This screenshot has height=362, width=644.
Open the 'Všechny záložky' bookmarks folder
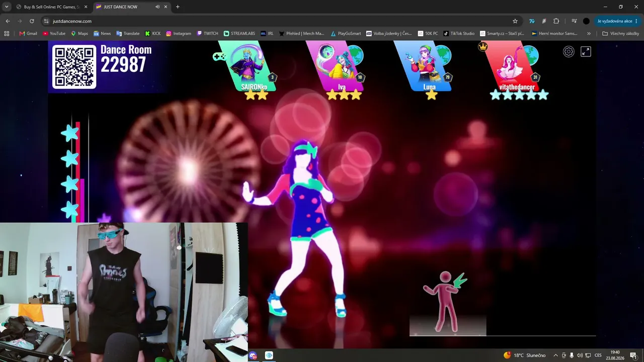point(620,34)
